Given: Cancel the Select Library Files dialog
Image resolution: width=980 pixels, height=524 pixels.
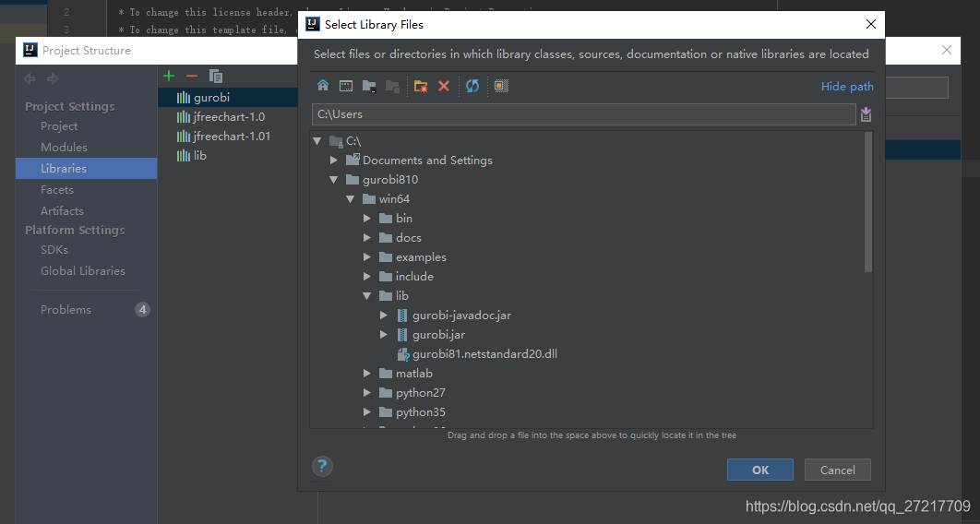Looking at the screenshot, I should click(x=838, y=470).
